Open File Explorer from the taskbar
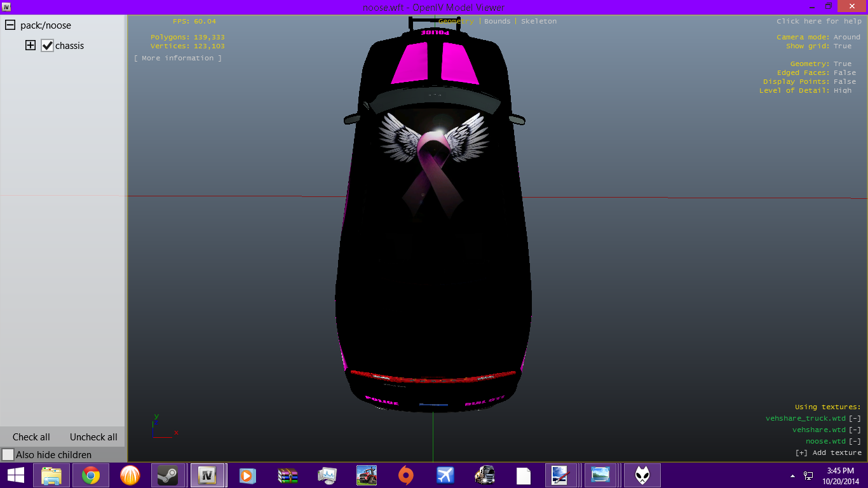868x488 pixels. click(51, 475)
